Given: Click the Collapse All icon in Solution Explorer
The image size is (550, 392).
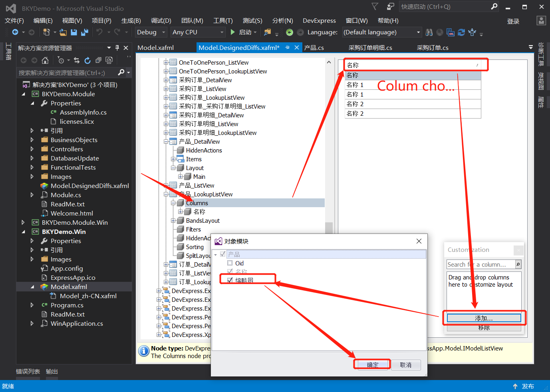Looking at the screenshot, I should coord(98,60).
